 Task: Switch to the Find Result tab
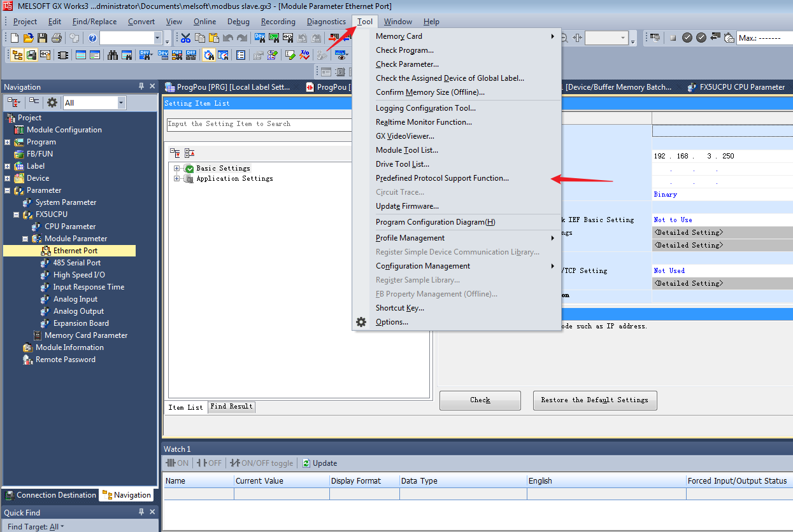coord(231,407)
